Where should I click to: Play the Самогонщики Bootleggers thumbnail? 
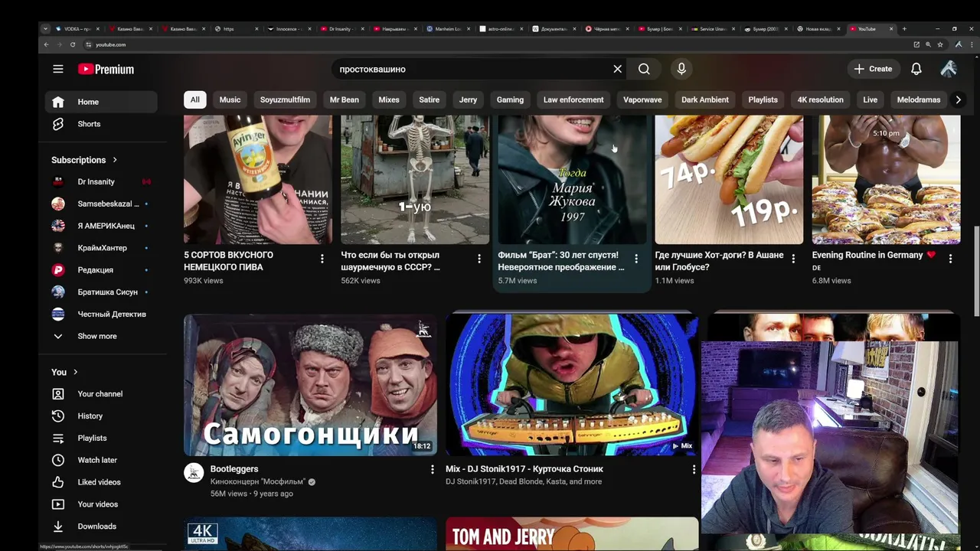(310, 385)
